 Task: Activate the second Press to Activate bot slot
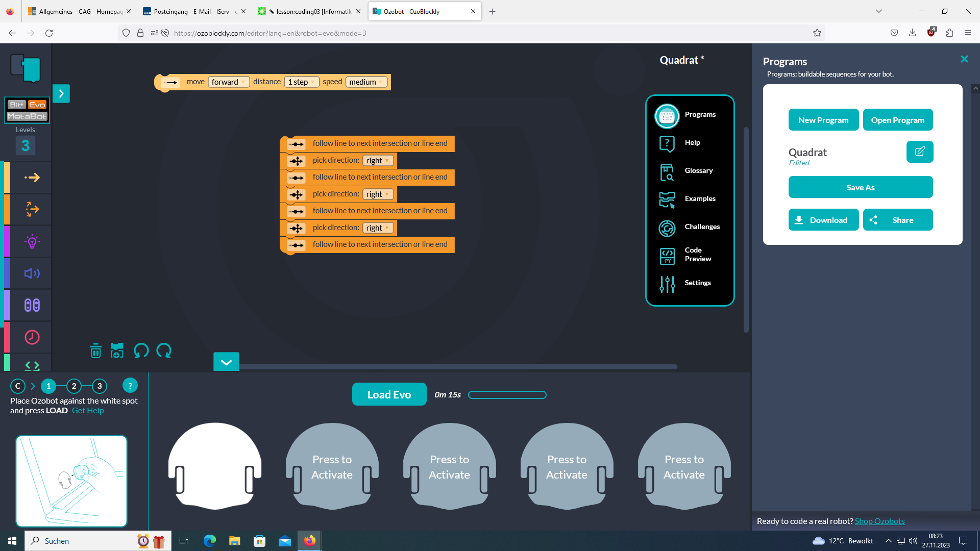(449, 467)
